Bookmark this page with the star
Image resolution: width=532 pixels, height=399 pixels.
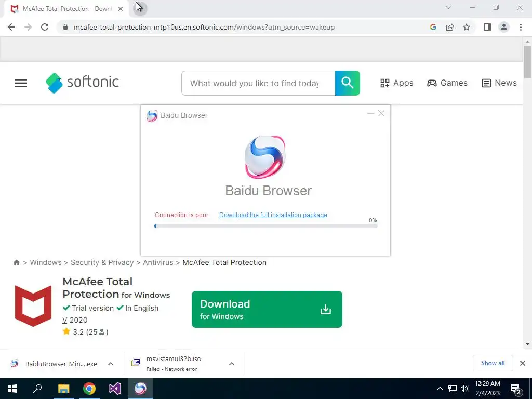[467, 27]
